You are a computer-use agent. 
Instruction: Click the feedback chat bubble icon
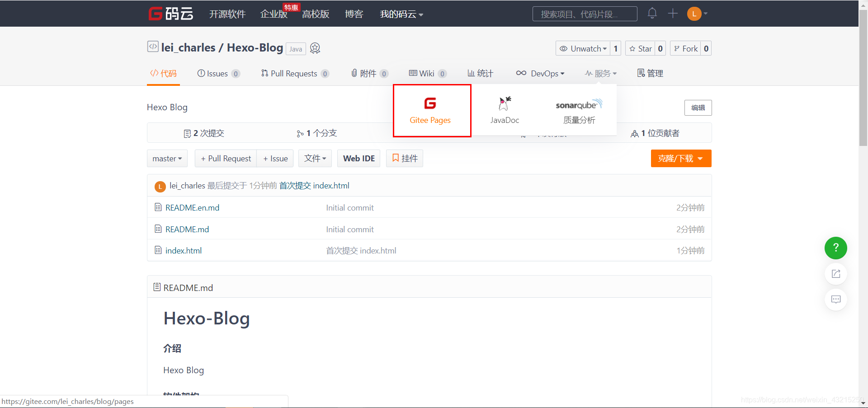click(x=835, y=300)
